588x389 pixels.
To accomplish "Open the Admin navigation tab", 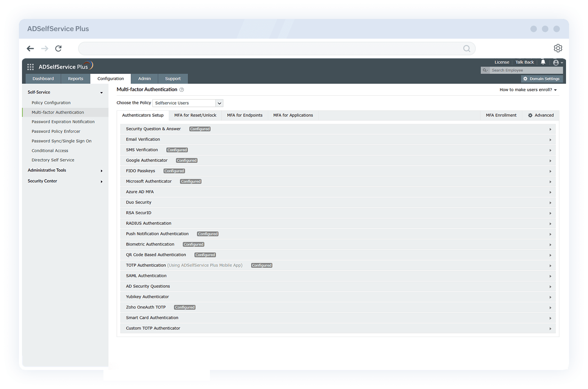I will 144,78.
